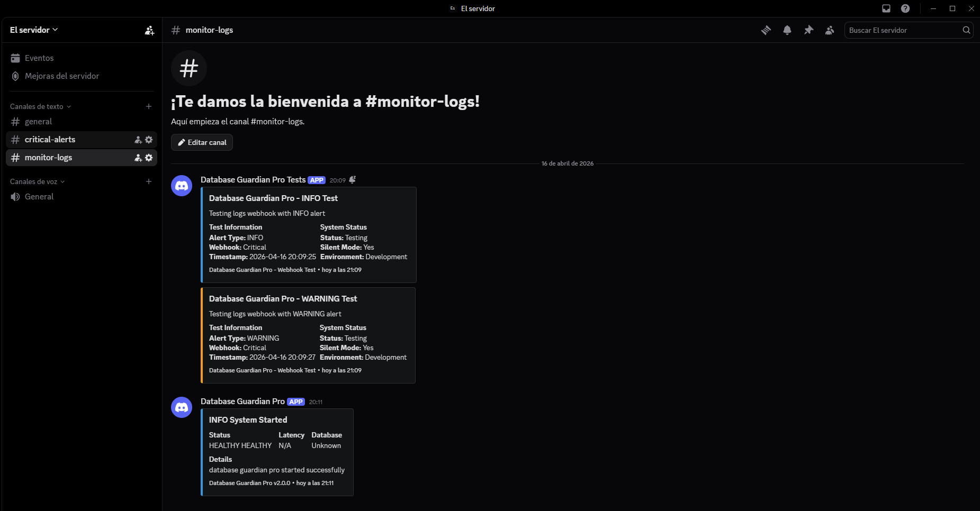Click APP badge on Database Guardian Pro Tests
The height and width of the screenshot is (511, 980).
click(317, 180)
